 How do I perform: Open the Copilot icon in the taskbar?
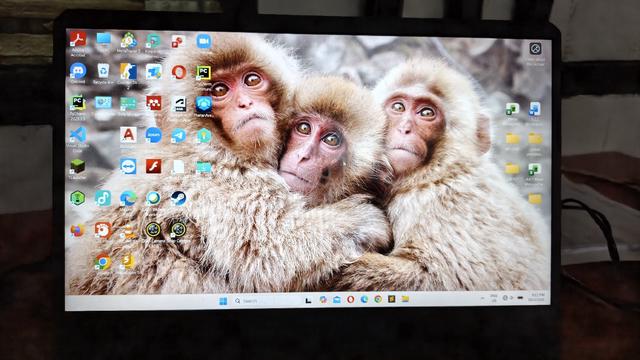[x=323, y=300]
